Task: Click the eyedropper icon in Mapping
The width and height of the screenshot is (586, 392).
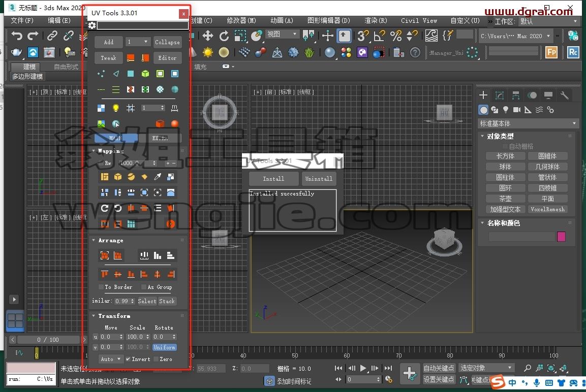Action: point(158,177)
